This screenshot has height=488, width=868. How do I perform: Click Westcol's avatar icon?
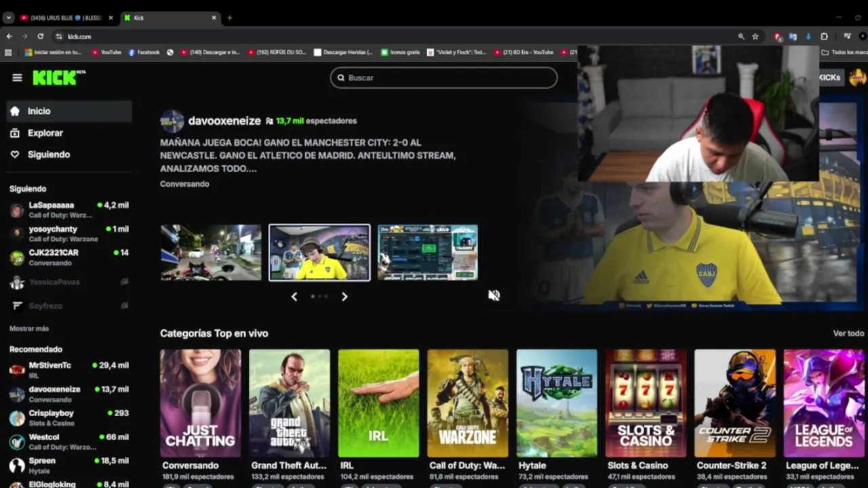[x=17, y=442]
